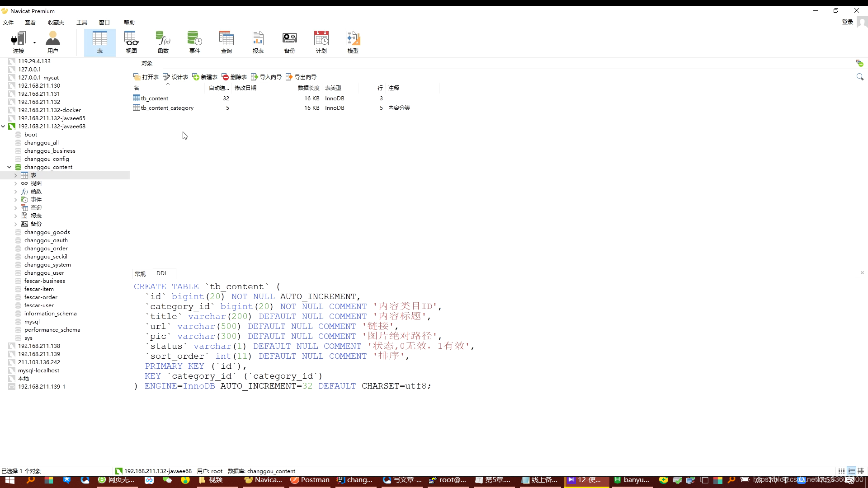Image resolution: width=868 pixels, height=488 pixels.
Task: Open the Function (函数) toolbar icon
Action: (163, 42)
